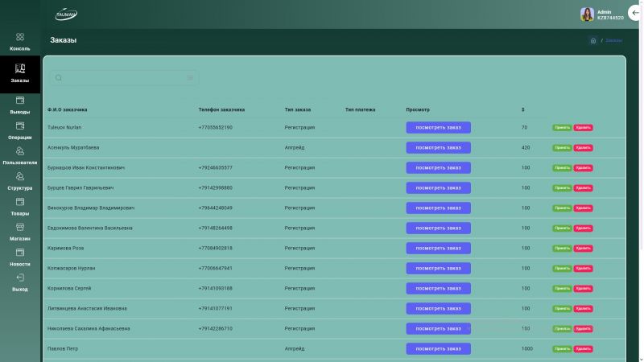Viewport: 644px width, 362px height.
Task: Click the Заказы sidebar icon
Action: click(x=20, y=69)
